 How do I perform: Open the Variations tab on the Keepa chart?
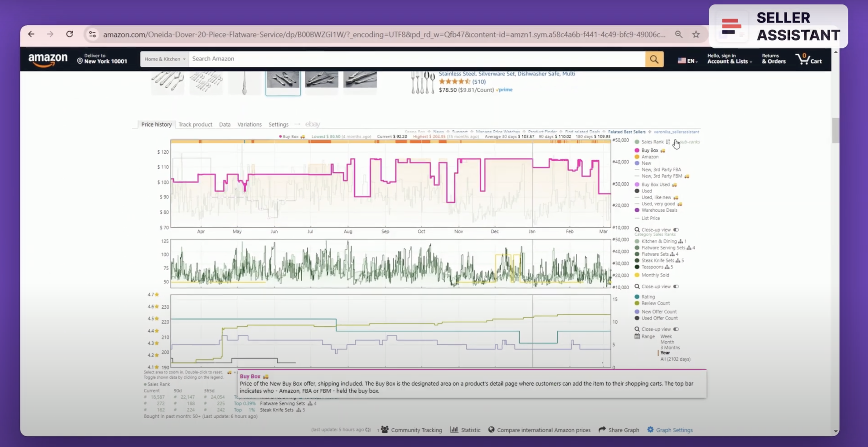(x=249, y=124)
